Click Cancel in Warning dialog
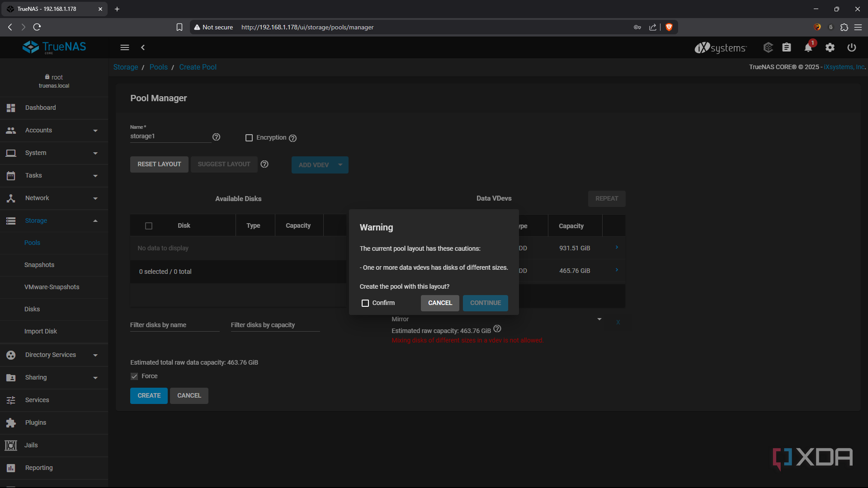The width and height of the screenshot is (868, 488). point(440,303)
